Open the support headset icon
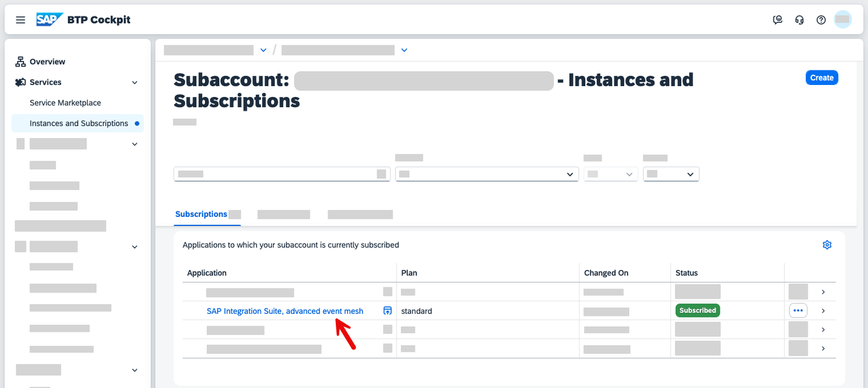The image size is (868, 388). (799, 20)
